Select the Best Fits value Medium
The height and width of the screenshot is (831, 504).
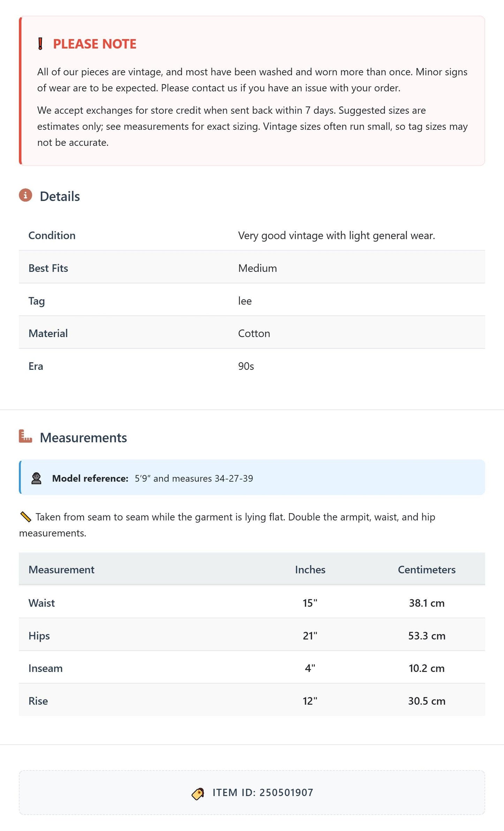[x=257, y=268]
